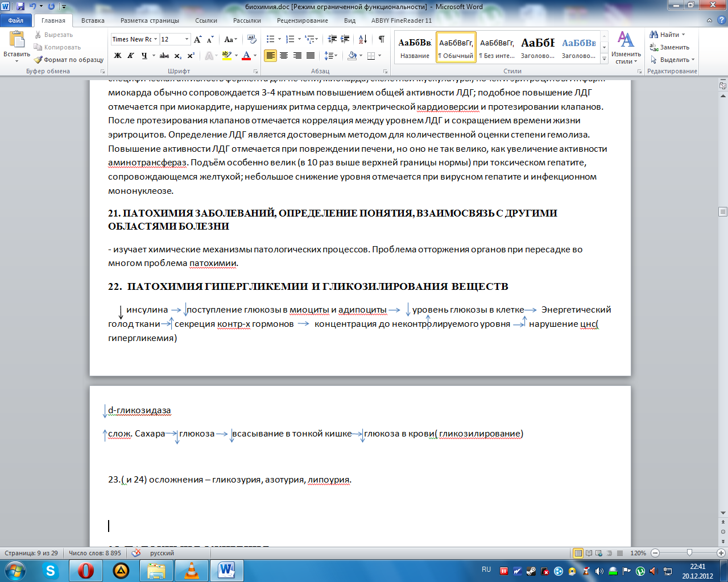The height and width of the screenshot is (582, 728).
Task: Align text left
Action: pyautogui.click(x=270, y=56)
